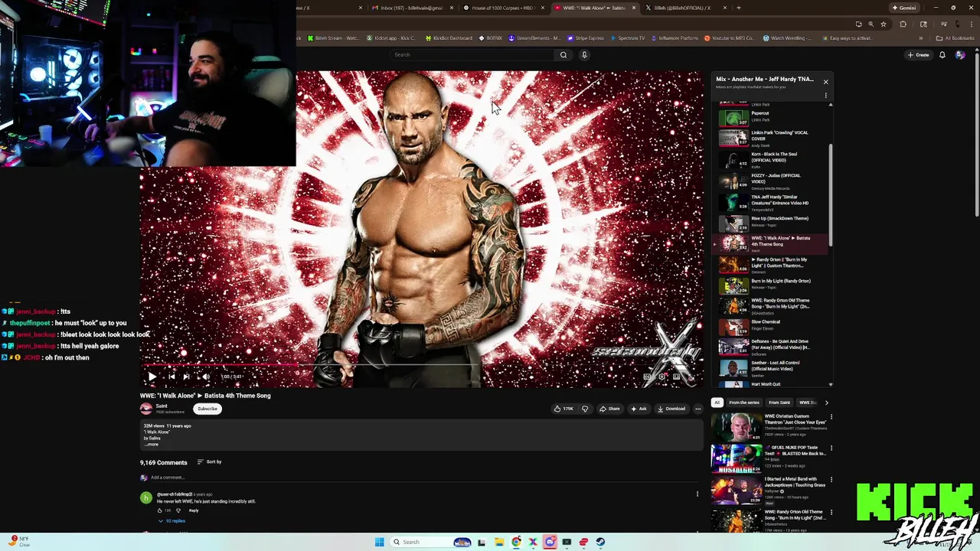The width and height of the screenshot is (980, 551).
Task: Open the Ask AI button
Action: [x=639, y=409]
